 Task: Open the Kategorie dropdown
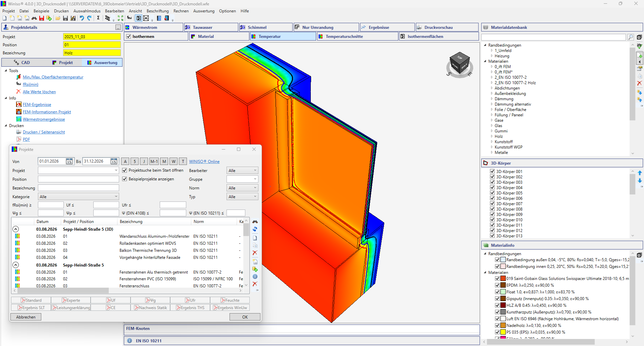pyautogui.click(x=116, y=196)
